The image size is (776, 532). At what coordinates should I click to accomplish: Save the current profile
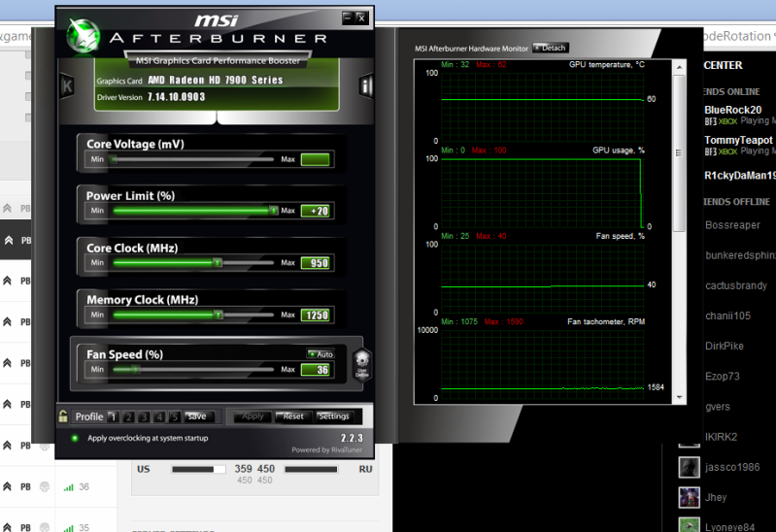(197, 416)
